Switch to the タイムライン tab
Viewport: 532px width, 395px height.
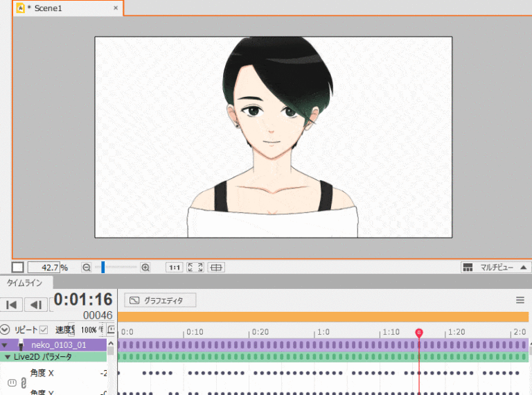click(25, 283)
